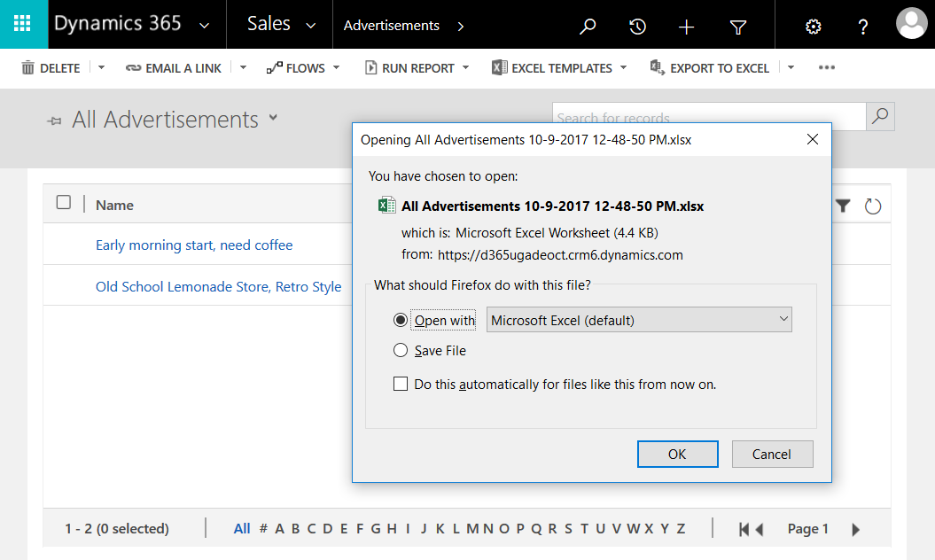
Task: Sort by the Name column header
Action: point(114,205)
